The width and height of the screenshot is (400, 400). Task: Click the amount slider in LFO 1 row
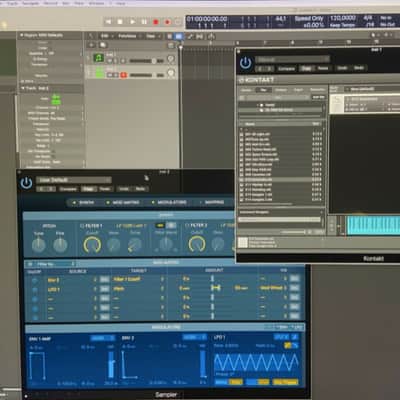215,288
